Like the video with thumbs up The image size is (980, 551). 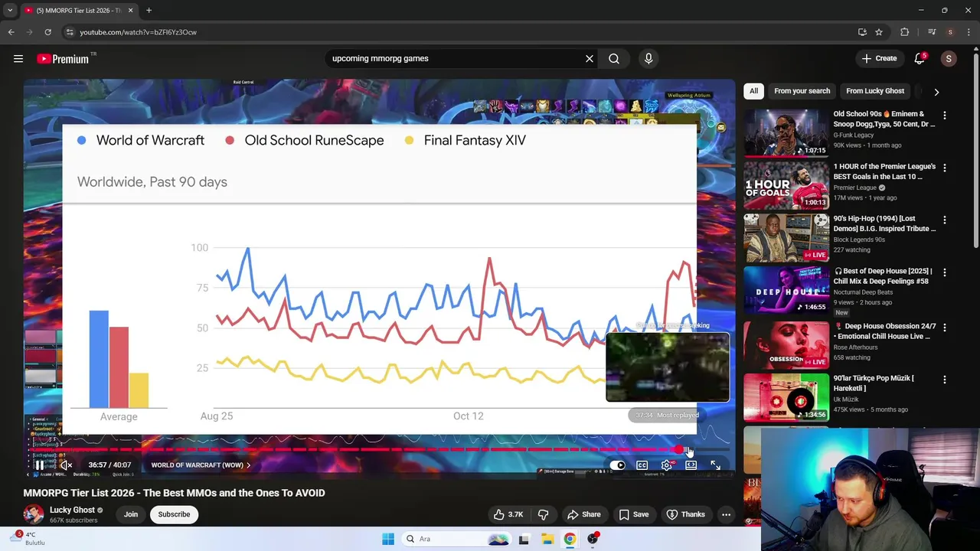tap(509, 514)
